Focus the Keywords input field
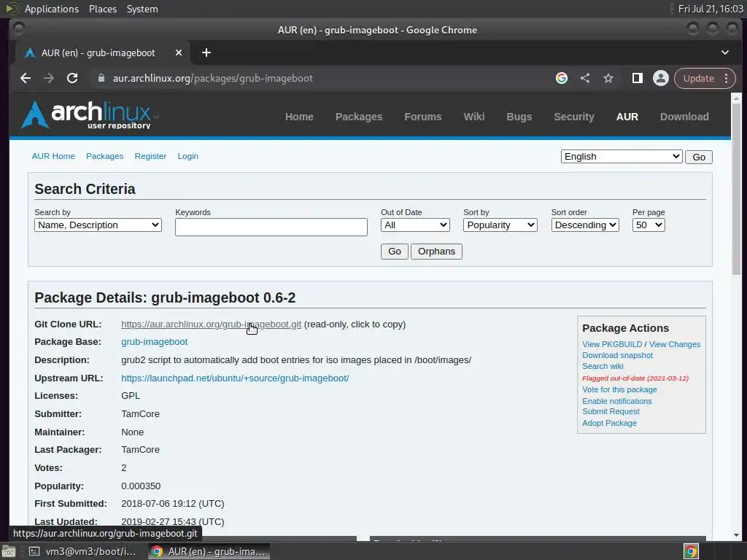747x560 pixels. click(271, 227)
